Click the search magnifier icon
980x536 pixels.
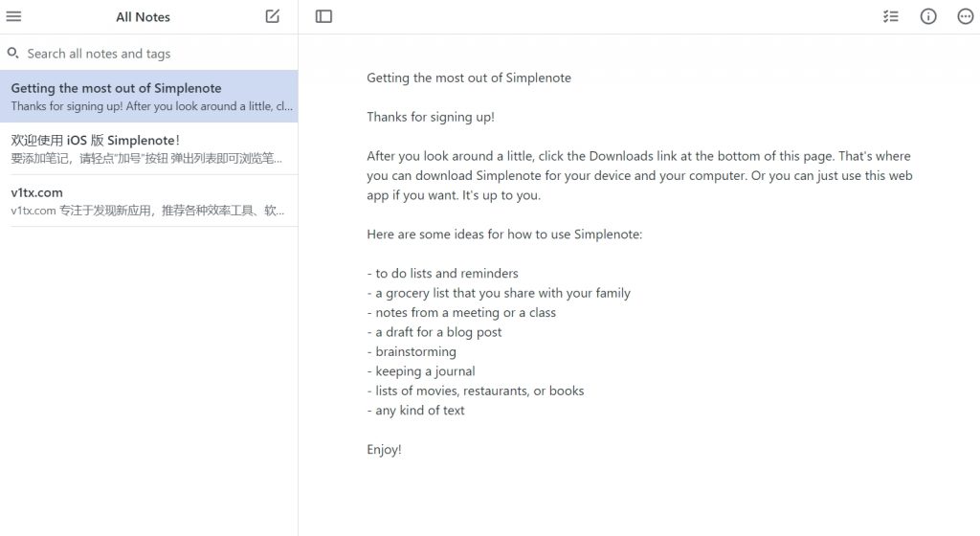(x=12, y=53)
